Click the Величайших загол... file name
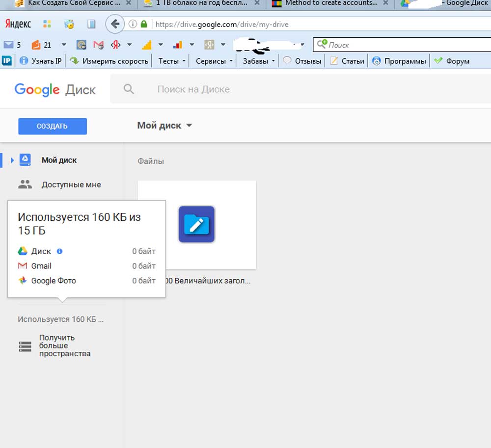The width and height of the screenshot is (491, 448). click(208, 281)
